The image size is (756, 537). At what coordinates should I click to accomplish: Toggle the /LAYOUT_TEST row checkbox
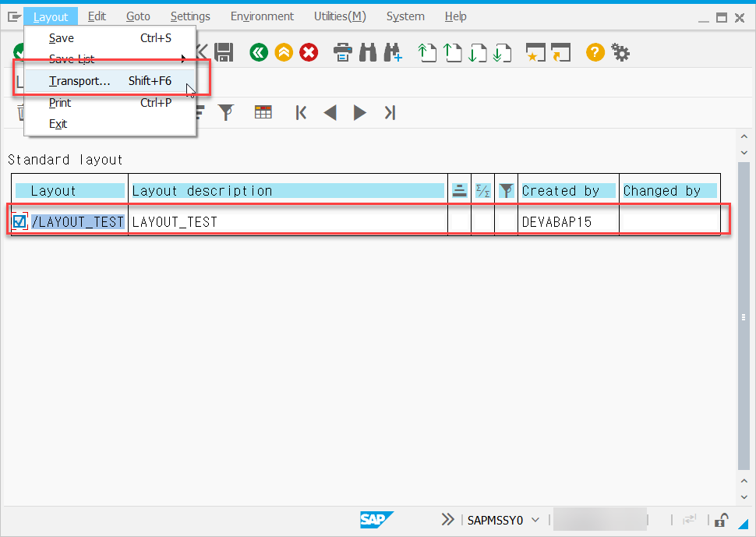point(19,221)
